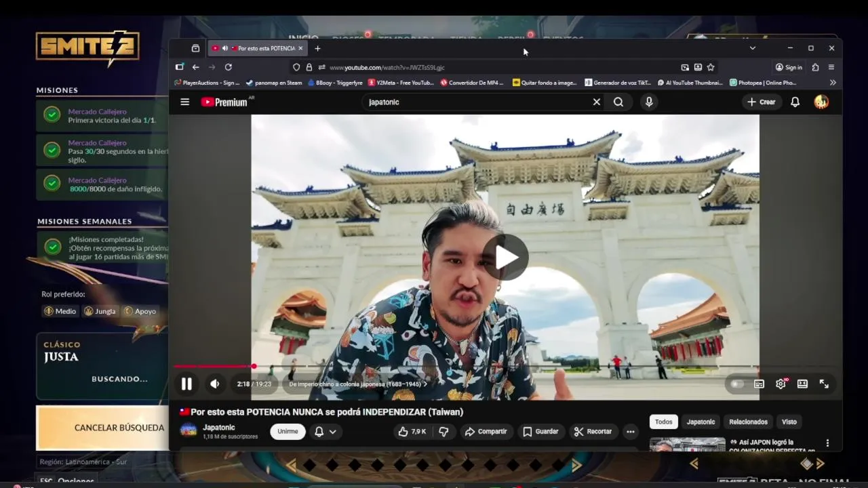
Task: Select the Todos filter chip
Action: 664,422
